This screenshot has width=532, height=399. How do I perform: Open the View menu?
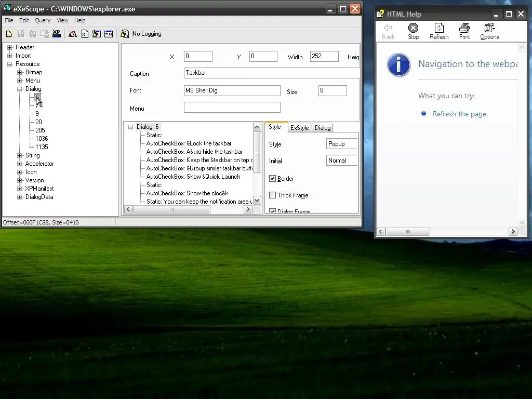point(62,20)
